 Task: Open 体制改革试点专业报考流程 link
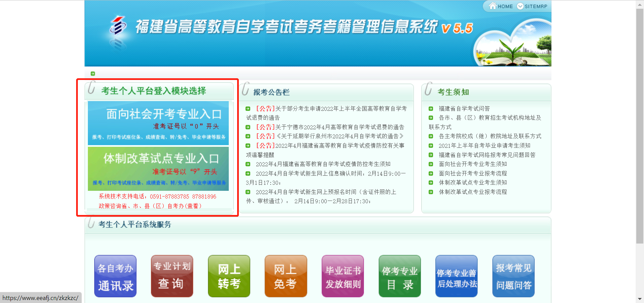[x=473, y=192]
